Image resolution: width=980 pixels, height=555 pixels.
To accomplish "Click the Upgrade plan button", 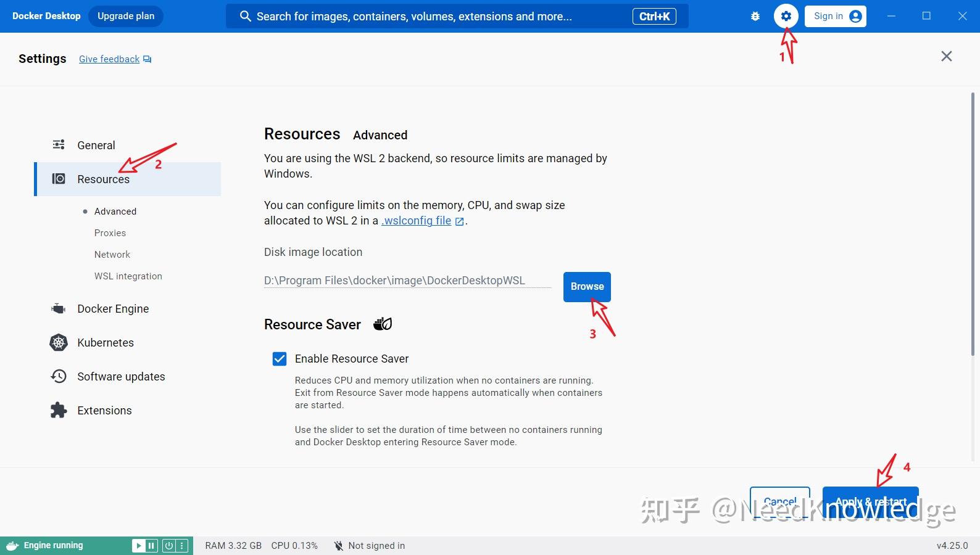I will pos(126,16).
